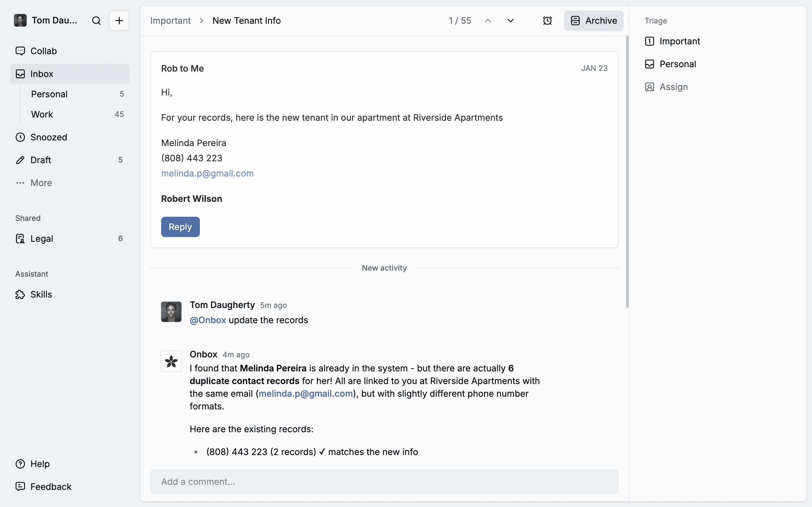Open melinda.p@gmail.com link in email body
This screenshot has height=507, width=812.
[207, 173]
